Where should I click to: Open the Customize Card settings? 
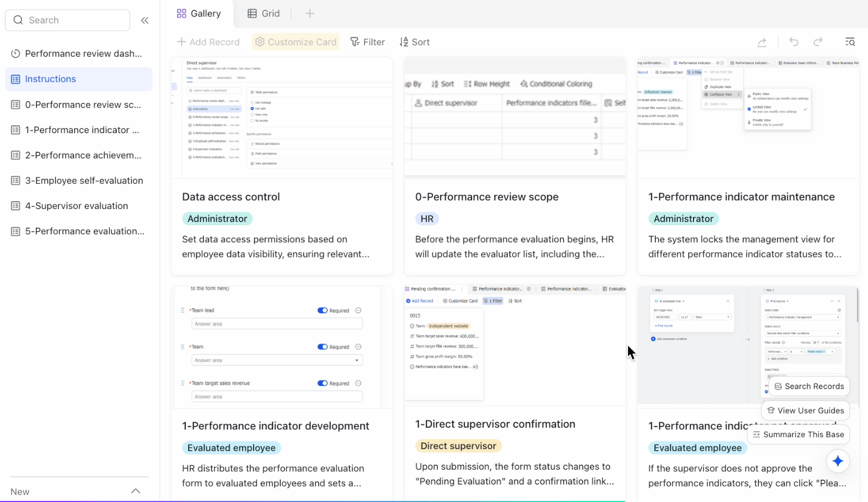[x=296, y=42]
